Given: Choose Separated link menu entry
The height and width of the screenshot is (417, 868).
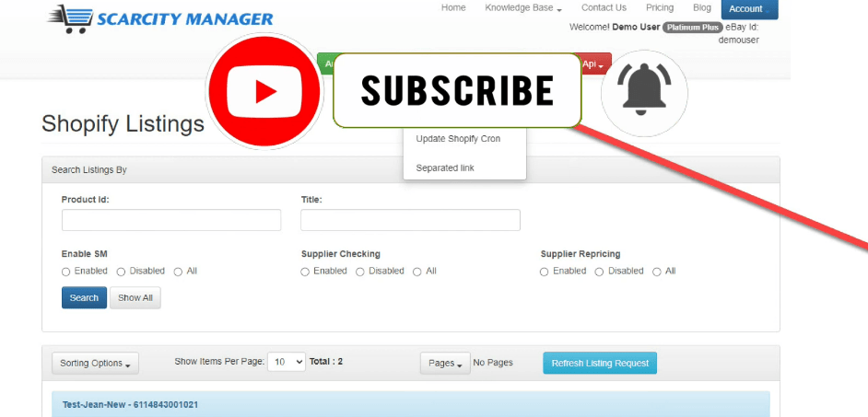Looking at the screenshot, I should click(445, 168).
